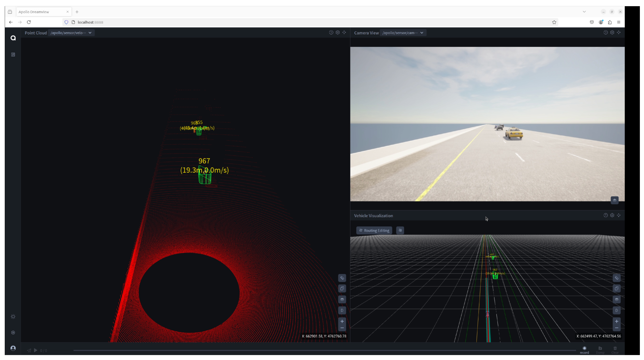Open layer menu in Vehicle Visualization panel
Screen dimensions: 644x360
(616, 300)
